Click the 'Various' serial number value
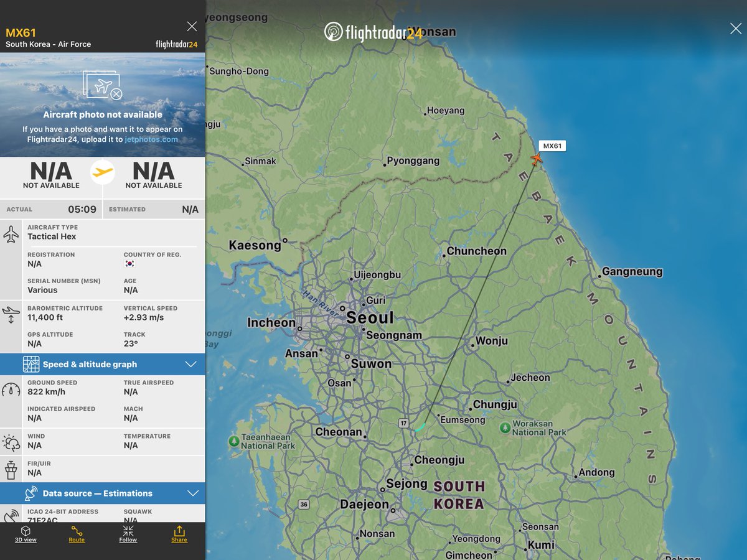This screenshot has height=560, width=747. (x=42, y=290)
